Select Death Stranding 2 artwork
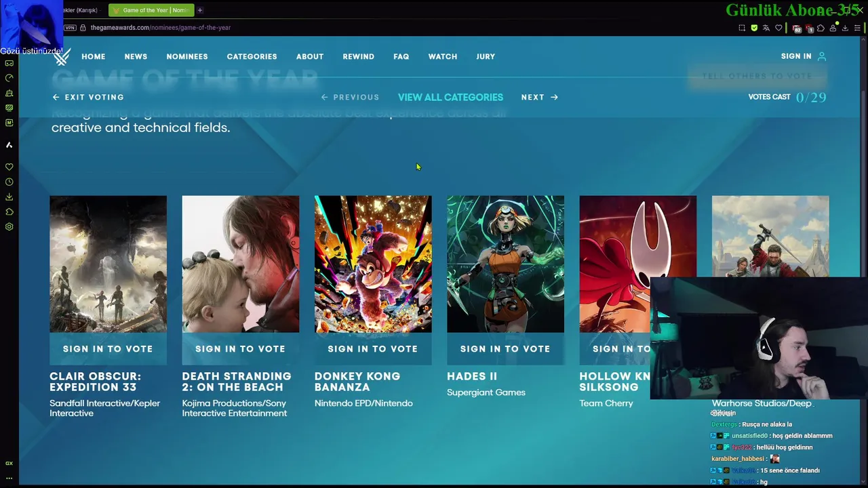The width and height of the screenshot is (868, 488). click(x=240, y=264)
